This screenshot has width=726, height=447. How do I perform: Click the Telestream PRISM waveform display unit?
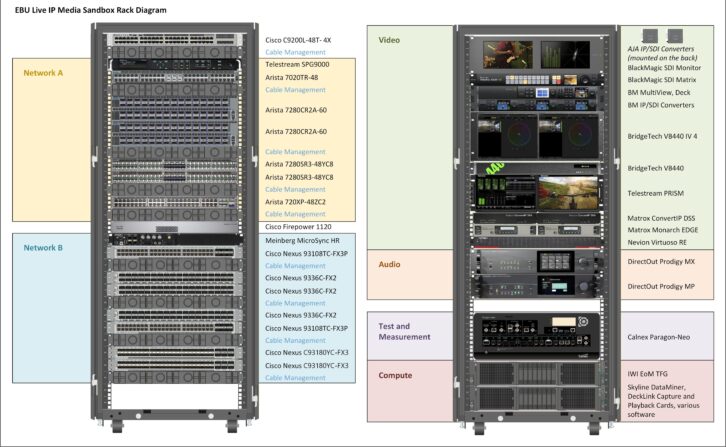[x=542, y=190]
